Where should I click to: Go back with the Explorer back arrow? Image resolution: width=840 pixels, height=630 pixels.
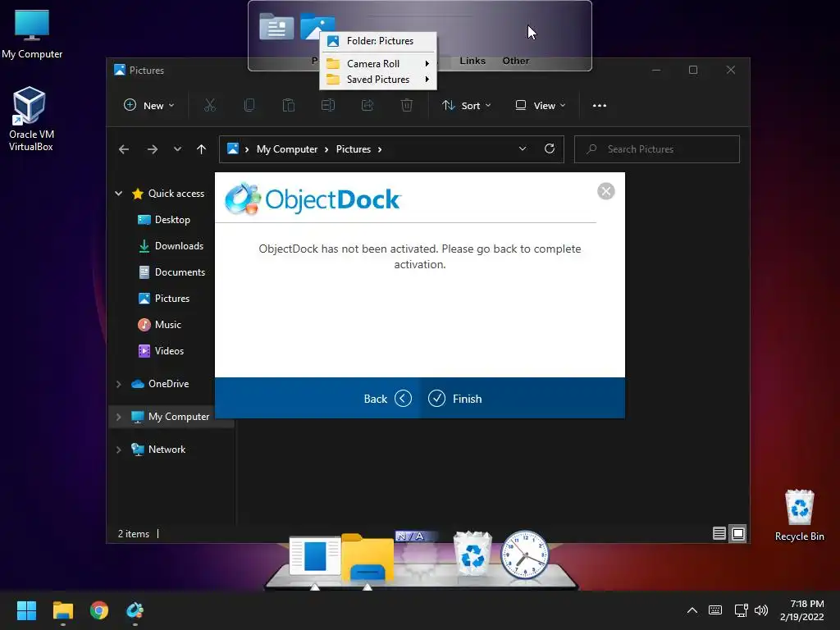(124, 149)
